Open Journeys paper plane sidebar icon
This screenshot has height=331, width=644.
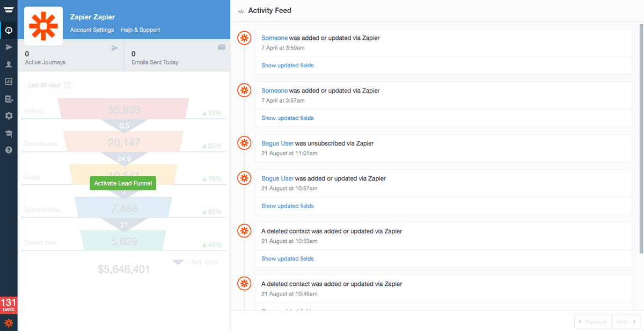9,47
